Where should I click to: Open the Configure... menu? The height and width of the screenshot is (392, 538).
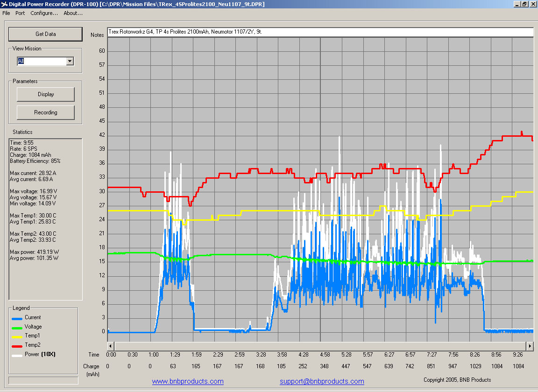coord(44,13)
